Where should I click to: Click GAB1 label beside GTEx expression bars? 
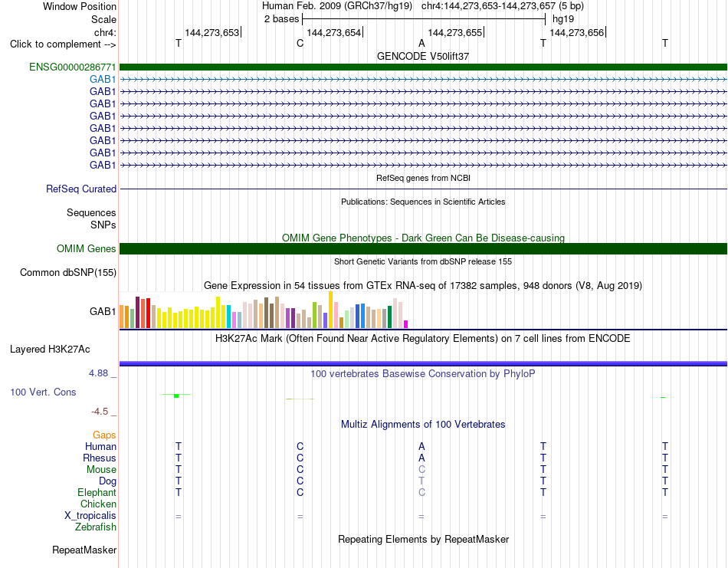click(x=103, y=311)
